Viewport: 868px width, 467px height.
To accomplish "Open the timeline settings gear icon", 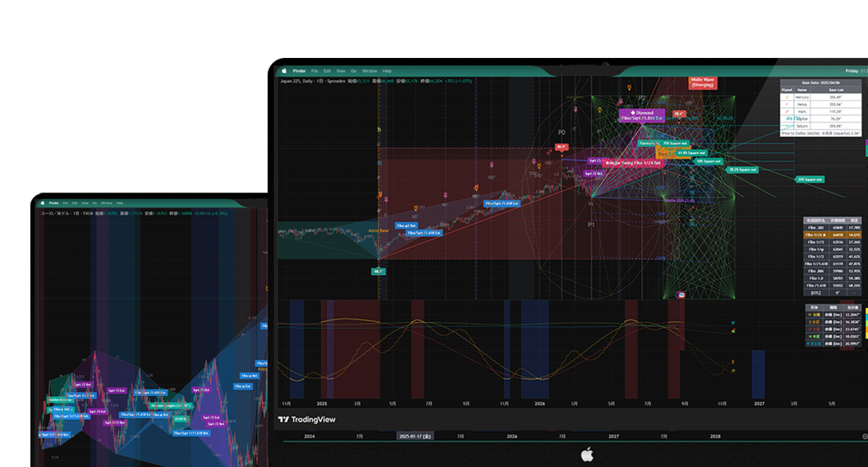I will tap(864, 437).
